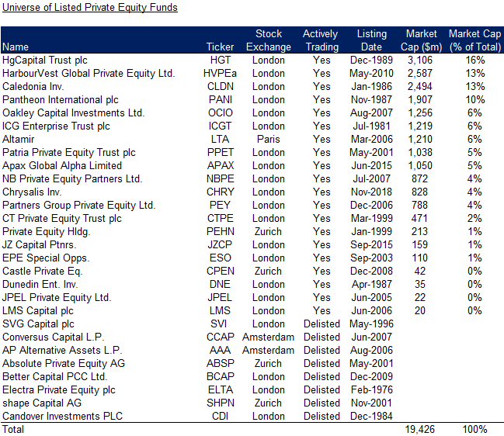The width and height of the screenshot is (504, 436).
Task: Click the 'PEHN' ticker cell
Action: 221,231
